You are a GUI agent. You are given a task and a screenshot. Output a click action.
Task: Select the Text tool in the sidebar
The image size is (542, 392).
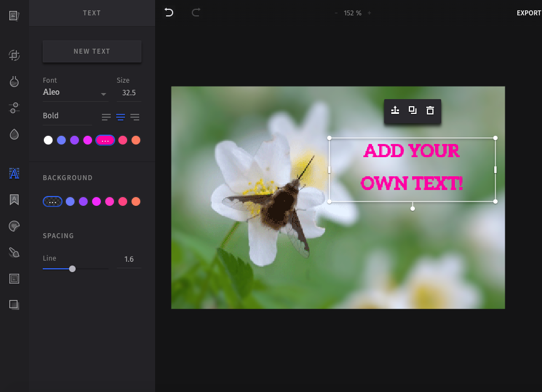(14, 173)
